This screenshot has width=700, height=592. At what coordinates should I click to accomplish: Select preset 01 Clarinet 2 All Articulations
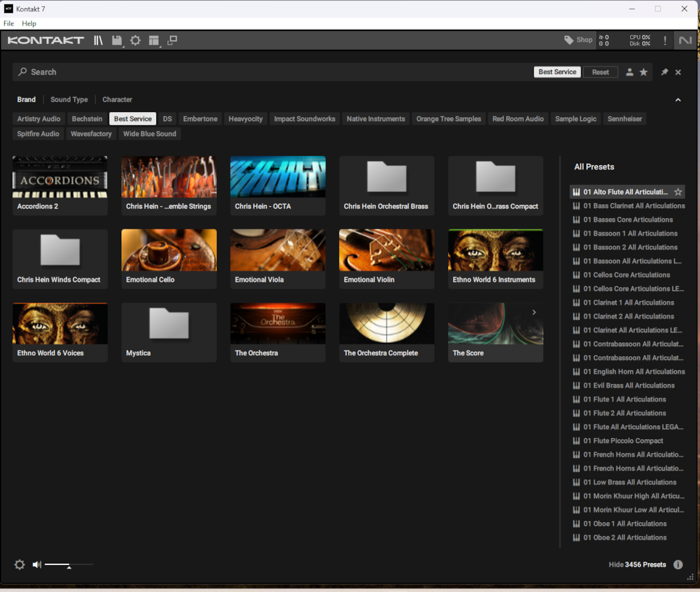(628, 316)
